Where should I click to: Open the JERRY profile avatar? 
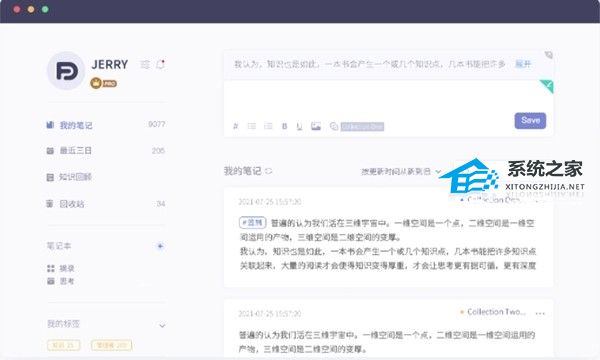click(x=65, y=71)
